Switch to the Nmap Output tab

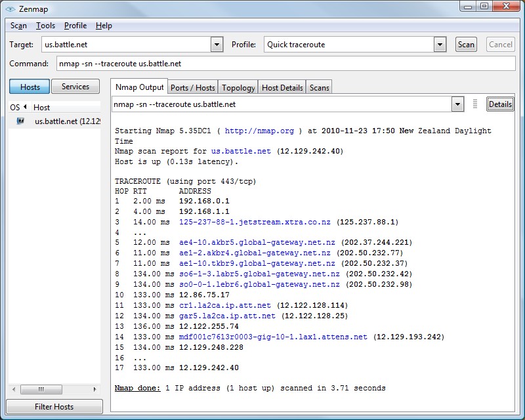pos(139,87)
